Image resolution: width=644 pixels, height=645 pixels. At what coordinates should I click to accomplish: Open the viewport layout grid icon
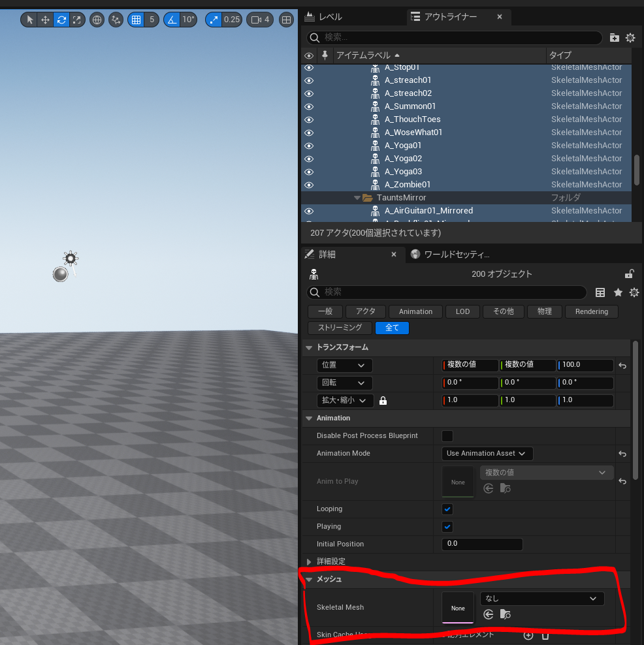pos(286,20)
